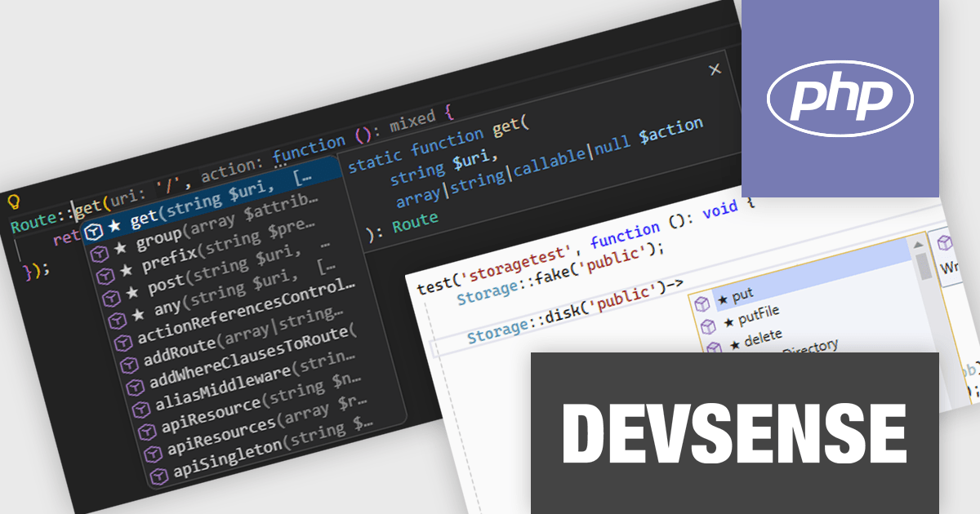
Task: Click the cube icon beside addRoute
Action: (x=127, y=365)
